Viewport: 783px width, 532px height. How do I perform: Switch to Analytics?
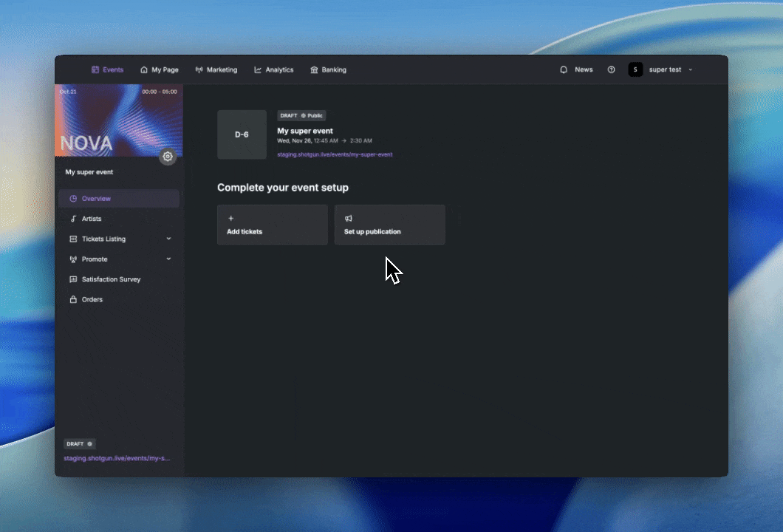(273, 70)
